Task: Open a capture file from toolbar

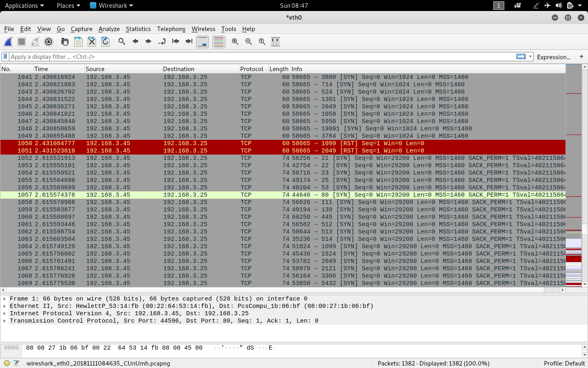Action: click(x=65, y=42)
